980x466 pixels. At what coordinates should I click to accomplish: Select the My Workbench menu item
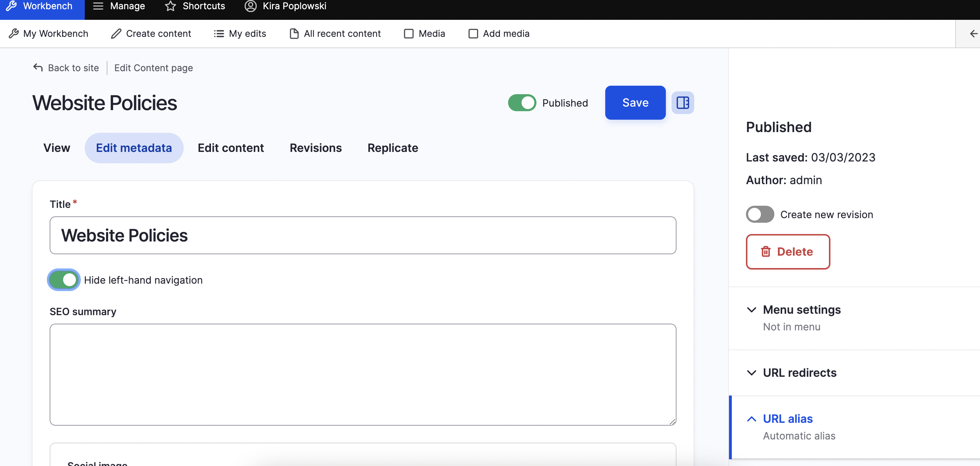(x=56, y=34)
